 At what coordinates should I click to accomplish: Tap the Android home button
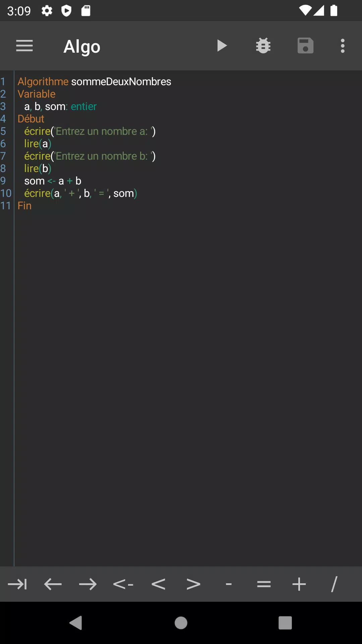tap(181, 623)
